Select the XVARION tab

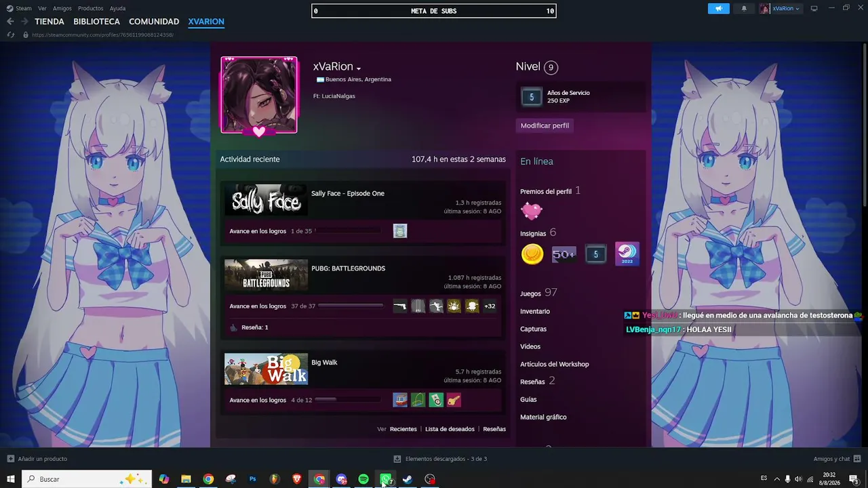(x=206, y=22)
